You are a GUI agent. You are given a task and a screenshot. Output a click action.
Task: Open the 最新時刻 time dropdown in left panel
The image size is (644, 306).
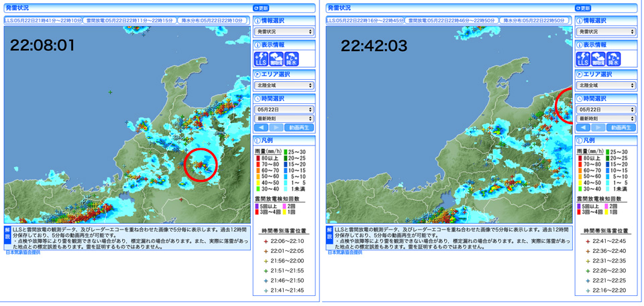coord(284,118)
